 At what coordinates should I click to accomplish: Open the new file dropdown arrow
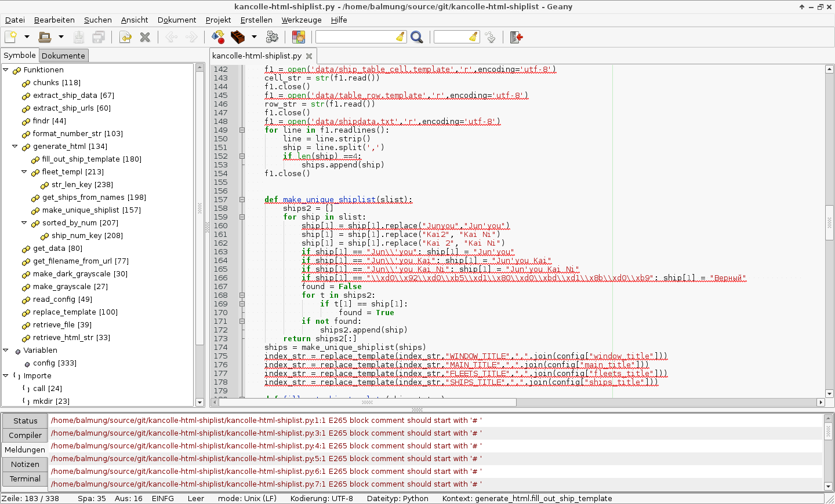27,37
